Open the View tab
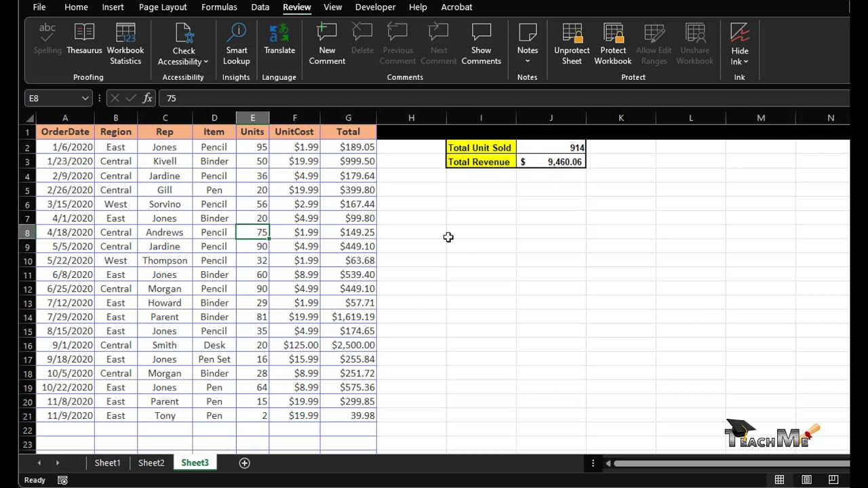Screen dimensions: 868x488 (x=332, y=7)
